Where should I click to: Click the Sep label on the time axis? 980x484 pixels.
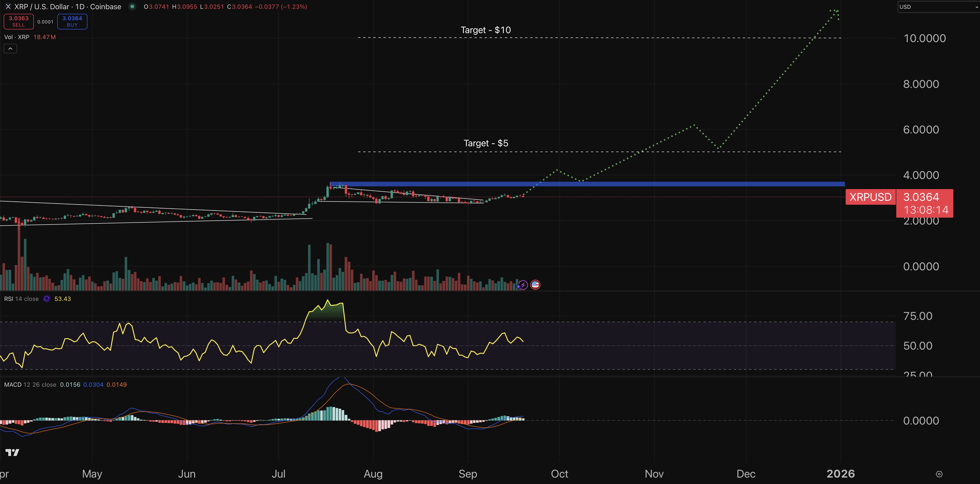[x=467, y=474]
